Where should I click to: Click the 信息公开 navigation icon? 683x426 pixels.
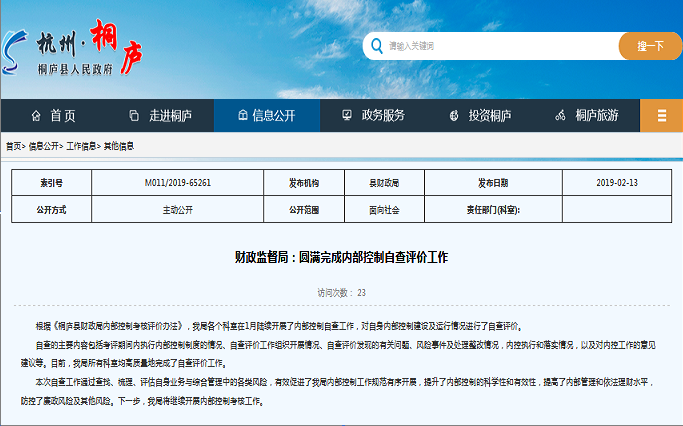coord(240,115)
